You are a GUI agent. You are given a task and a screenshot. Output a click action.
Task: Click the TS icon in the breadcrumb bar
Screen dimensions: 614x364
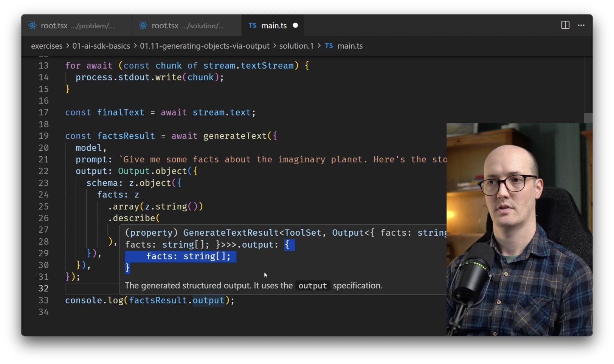329,46
